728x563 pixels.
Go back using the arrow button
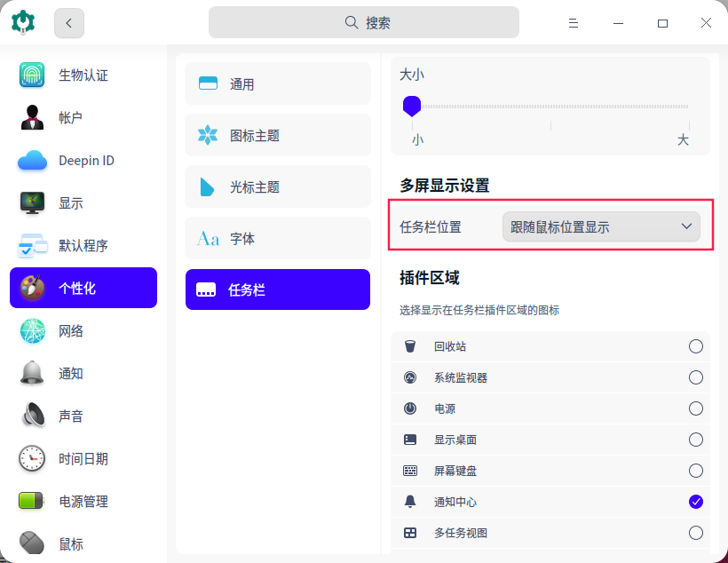click(68, 23)
